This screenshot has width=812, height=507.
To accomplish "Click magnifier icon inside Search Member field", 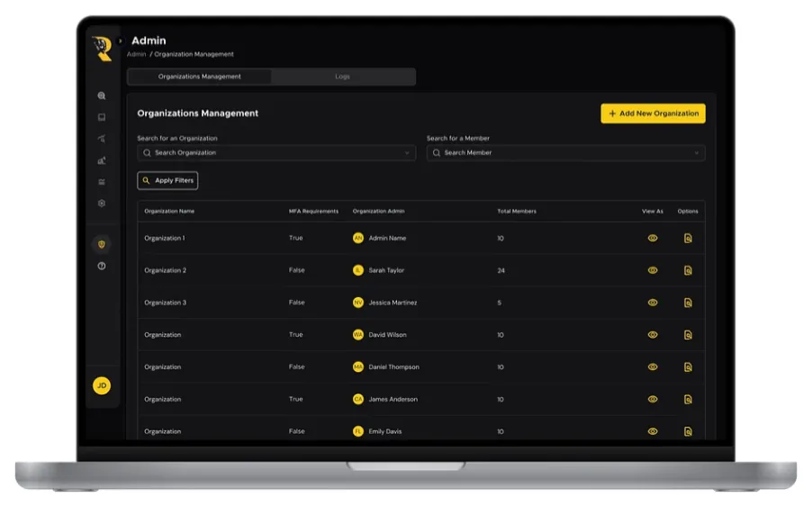I will [437, 153].
